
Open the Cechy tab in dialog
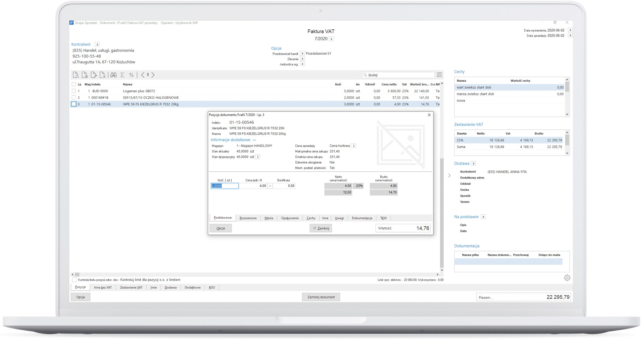[x=311, y=218]
